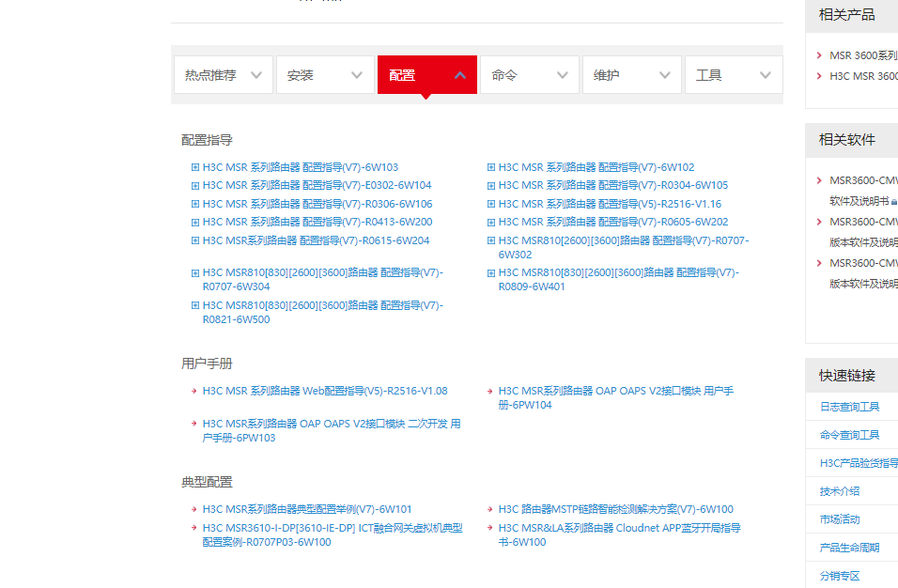The height and width of the screenshot is (588, 898).
Task: Open MSR810[830] 配置指导 R0821-6W500 link
Action: pyautogui.click(x=323, y=312)
